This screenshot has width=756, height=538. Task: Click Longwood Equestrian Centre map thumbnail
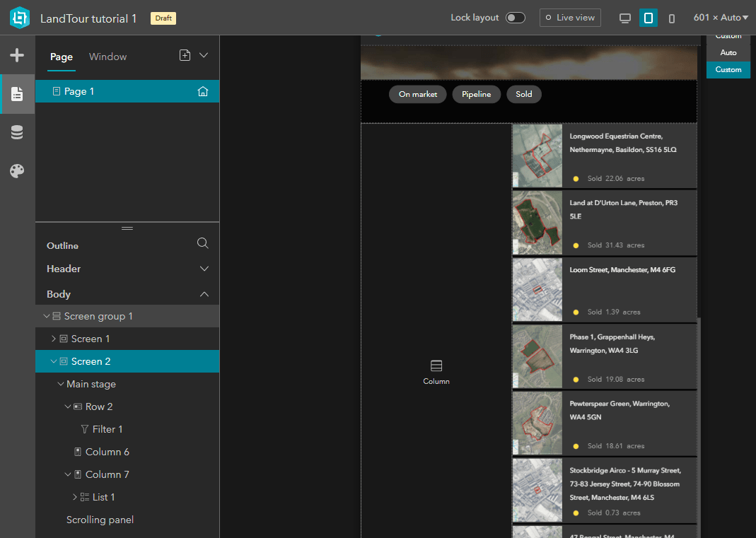(x=537, y=156)
